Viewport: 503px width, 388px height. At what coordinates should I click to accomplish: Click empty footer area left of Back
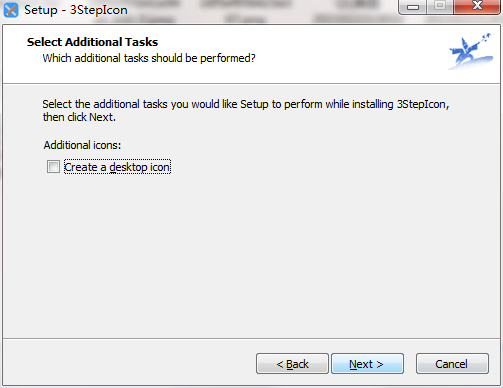click(x=130, y=363)
